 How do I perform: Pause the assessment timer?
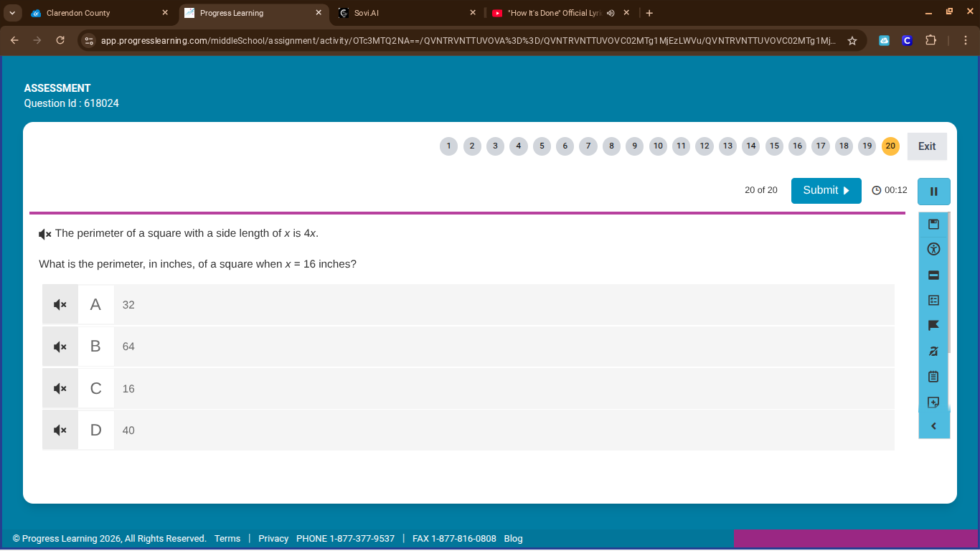tap(933, 192)
